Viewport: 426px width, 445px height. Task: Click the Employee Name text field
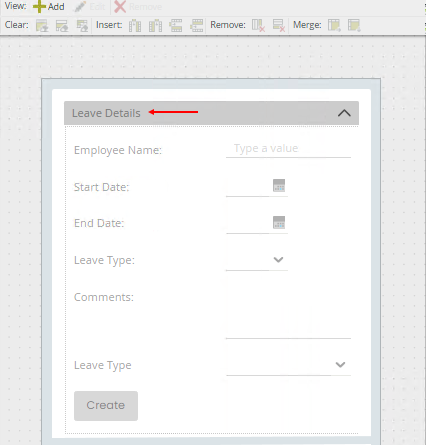click(288, 148)
